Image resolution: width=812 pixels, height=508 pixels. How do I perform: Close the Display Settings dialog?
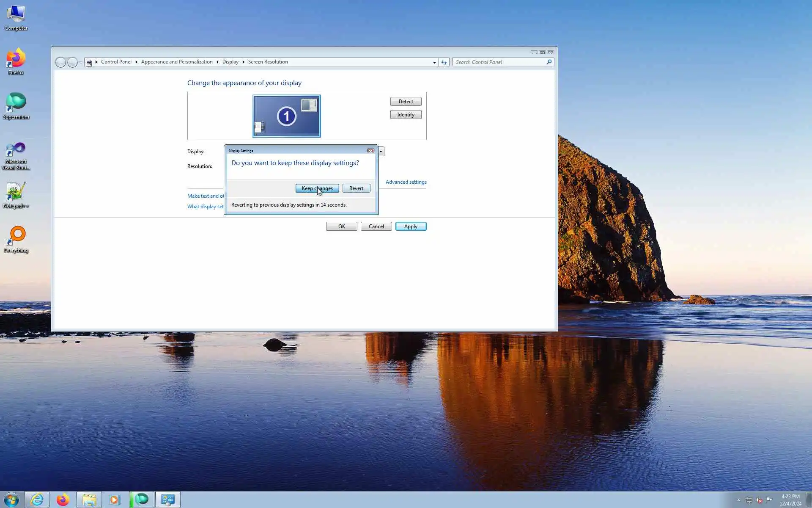370,151
